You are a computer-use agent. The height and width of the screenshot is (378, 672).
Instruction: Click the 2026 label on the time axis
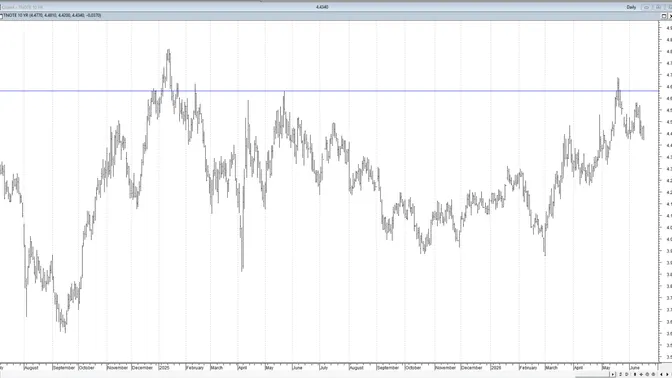point(496,368)
